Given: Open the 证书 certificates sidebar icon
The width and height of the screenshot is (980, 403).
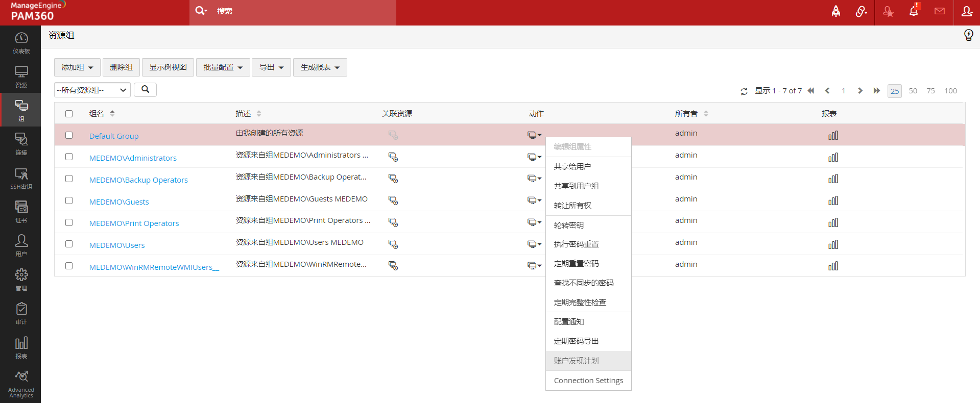Looking at the screenshot, I should [x=21, y=212].
